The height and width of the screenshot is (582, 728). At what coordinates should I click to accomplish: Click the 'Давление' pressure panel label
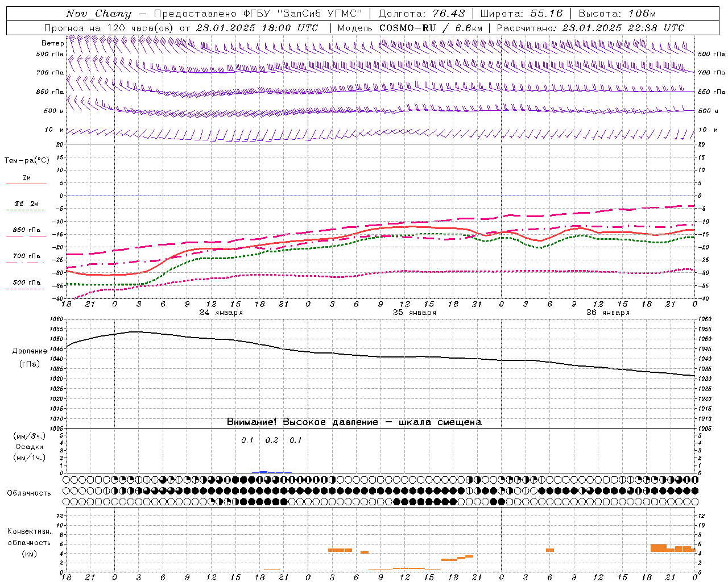(x=30, y=351)
